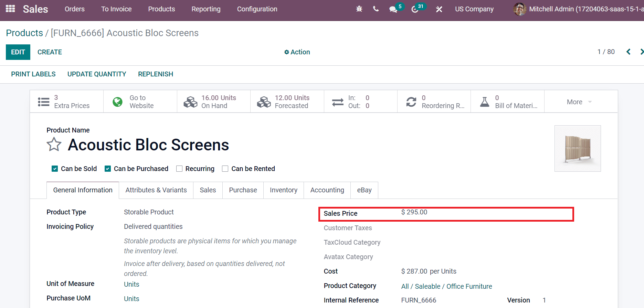The image size is (644, 308).
Task: Open the clock activities icon
Action: 415,9
